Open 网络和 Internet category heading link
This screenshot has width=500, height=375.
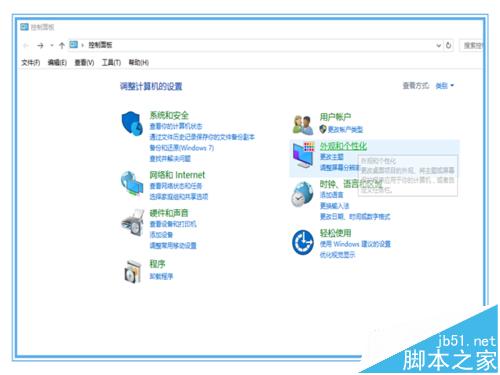pyautogui.click(x=177, y=175)
